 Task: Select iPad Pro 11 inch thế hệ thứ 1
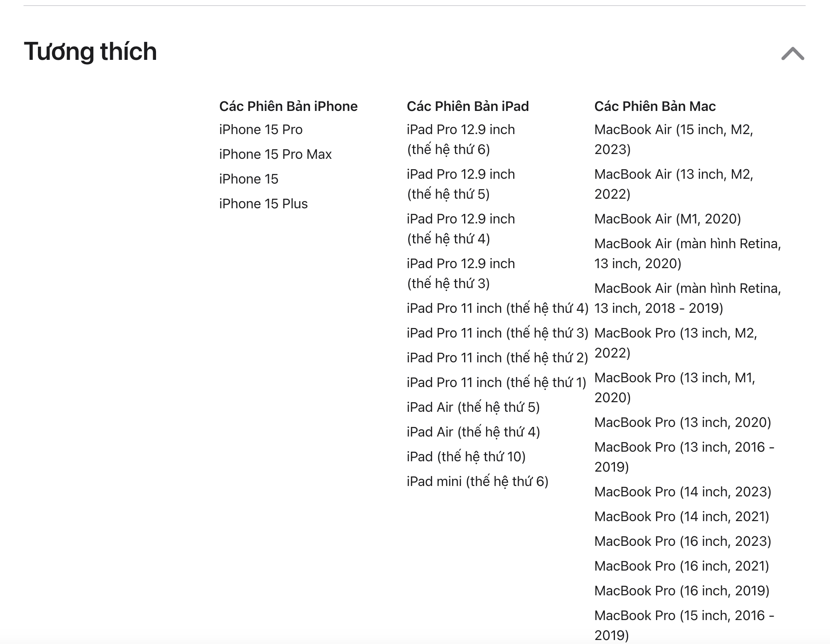coord(496,383)
